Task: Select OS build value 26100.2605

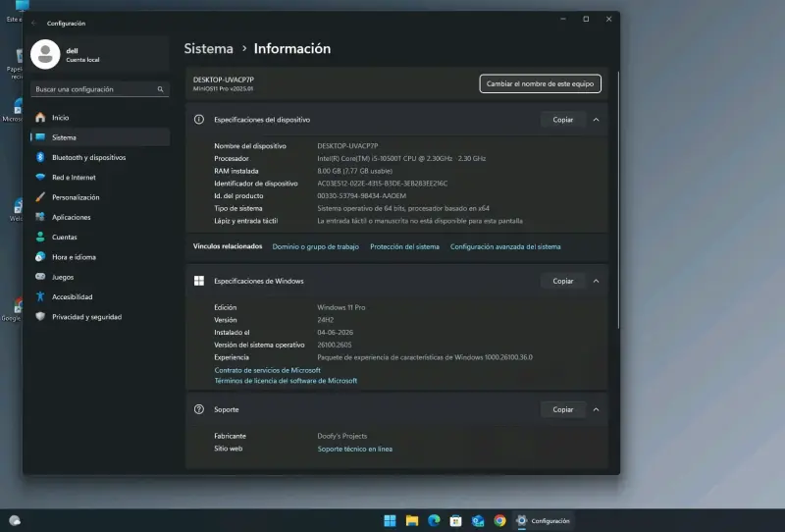Action: [335, 345]
